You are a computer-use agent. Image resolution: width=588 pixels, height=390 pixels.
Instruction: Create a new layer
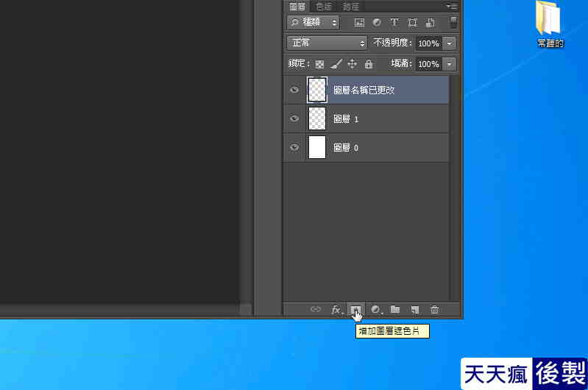[x=414, y=310]
